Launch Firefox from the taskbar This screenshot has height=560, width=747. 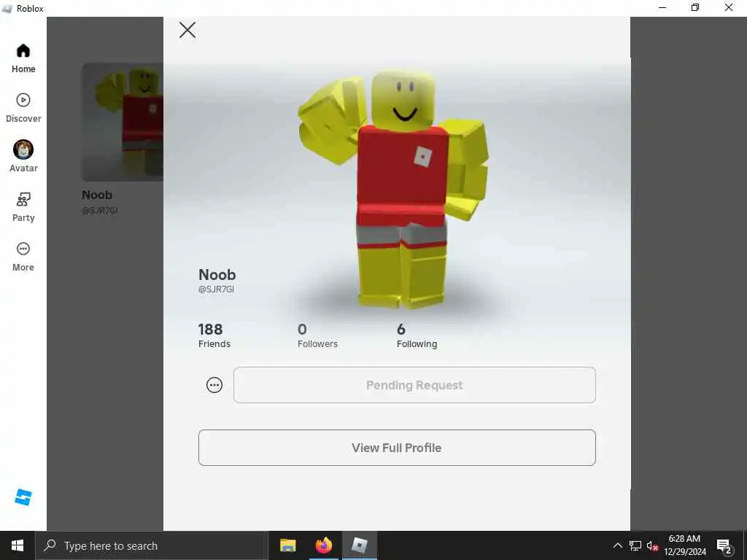point(323,545)
